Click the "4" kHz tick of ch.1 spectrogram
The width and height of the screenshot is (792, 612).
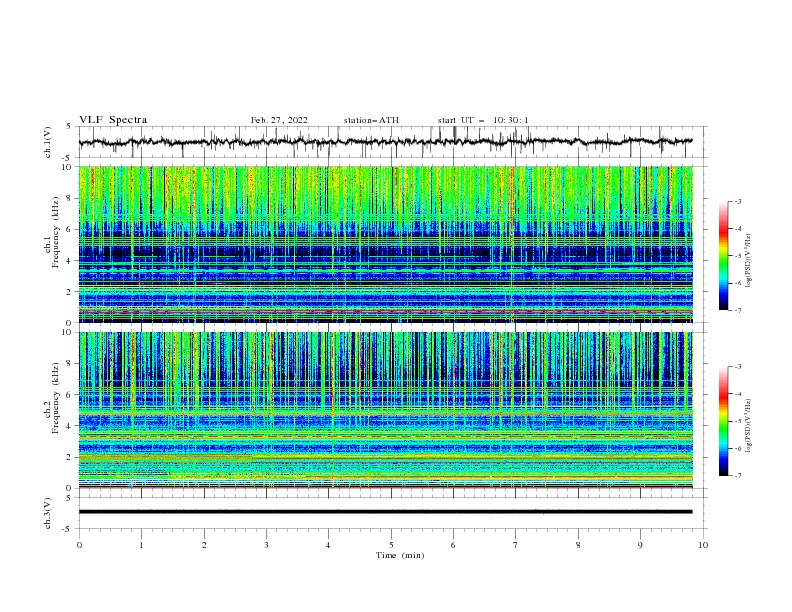point(70,261)
